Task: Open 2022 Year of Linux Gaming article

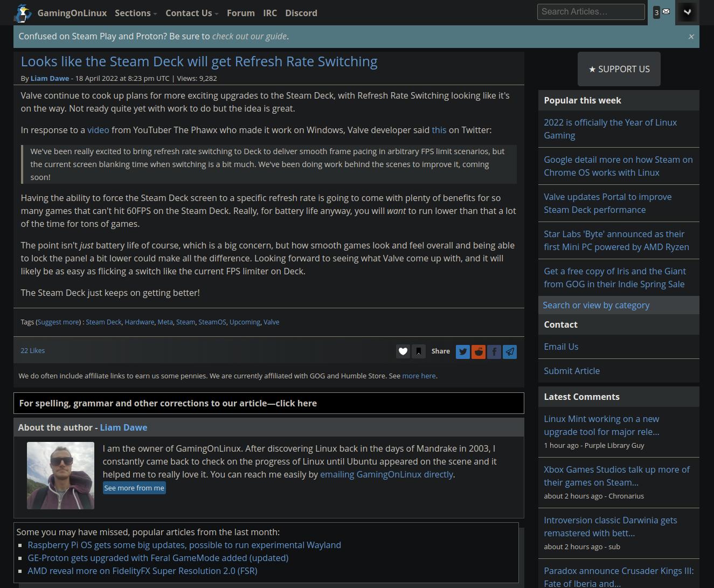Action: pyautogui.click(x=611, y=129)
